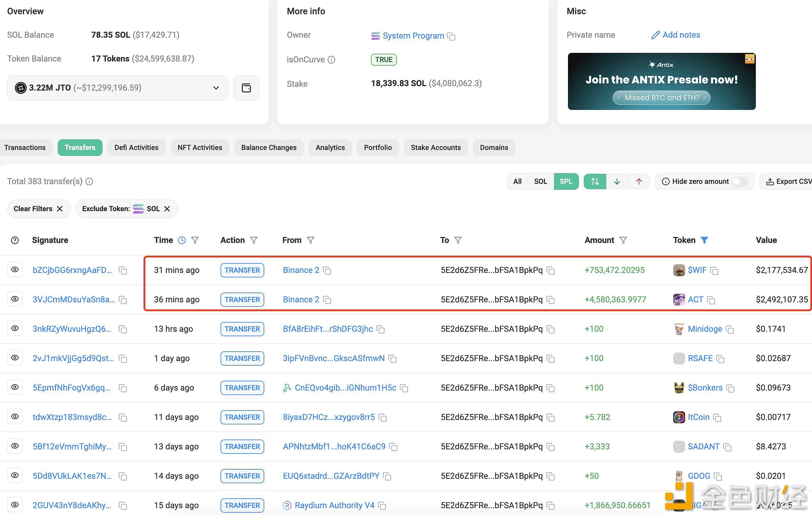The height and width of the screenshot is (515, 812).
Task: Toggle eye icon for 3VJCmMDsuYaSn8a row
Action: (x=15, y=299)
